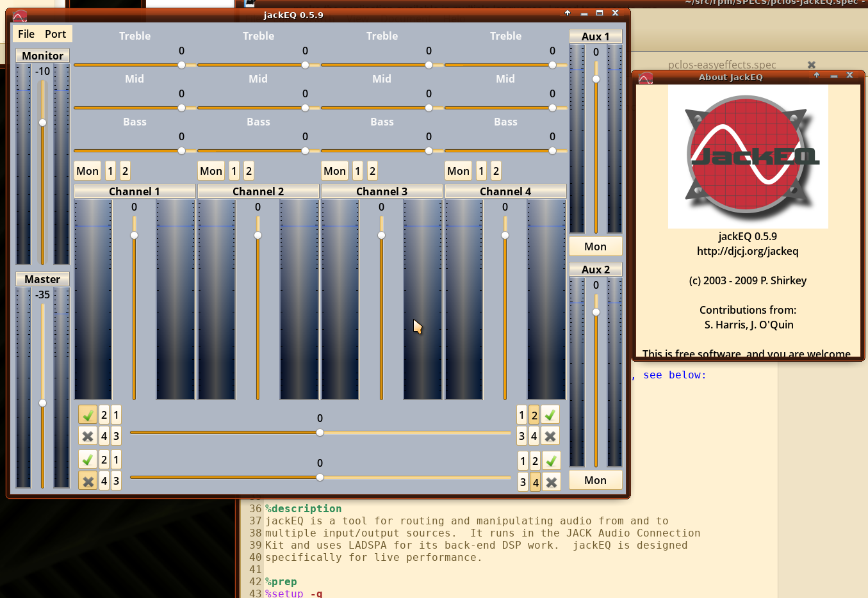Viewport: 868px width, 598px height.
Task: Open the File menu
Action: click(x=26, y=34)
